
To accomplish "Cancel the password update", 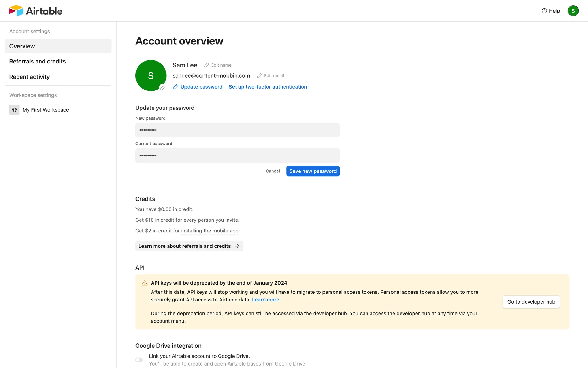I will [x=273, y=171].
